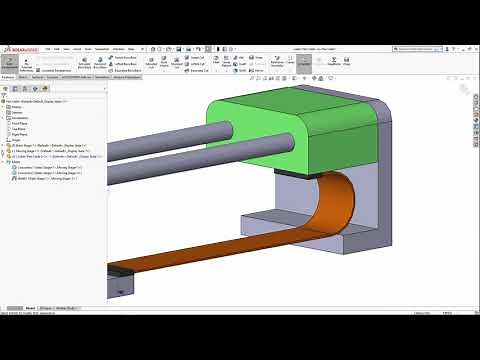
Task: Open the Edit menu
Action: coord(57,49)
